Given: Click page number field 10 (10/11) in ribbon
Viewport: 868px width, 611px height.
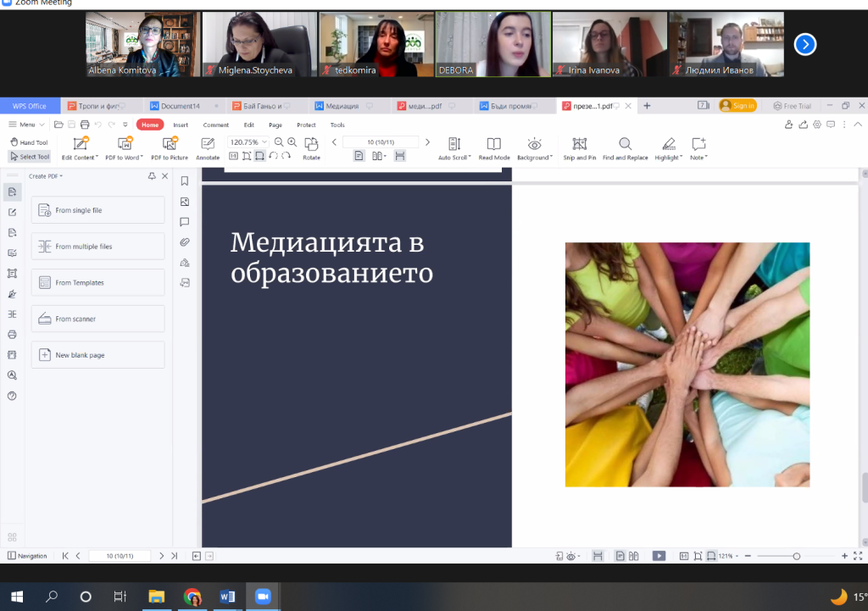Looking at the screenshot, I should tap(381, 142).
